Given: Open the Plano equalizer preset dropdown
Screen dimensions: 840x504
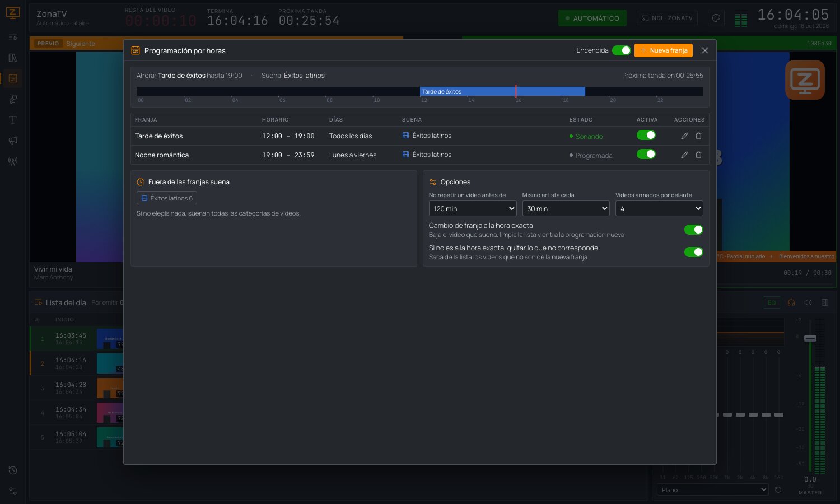Looking at the screenshot, I should pyautogui.click(x=713, y=490).
